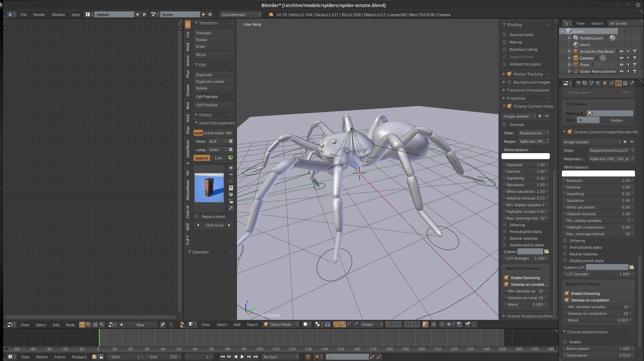Open the OctaneRender engine selector
644x361 pixels.
click(x=240, y=14)
